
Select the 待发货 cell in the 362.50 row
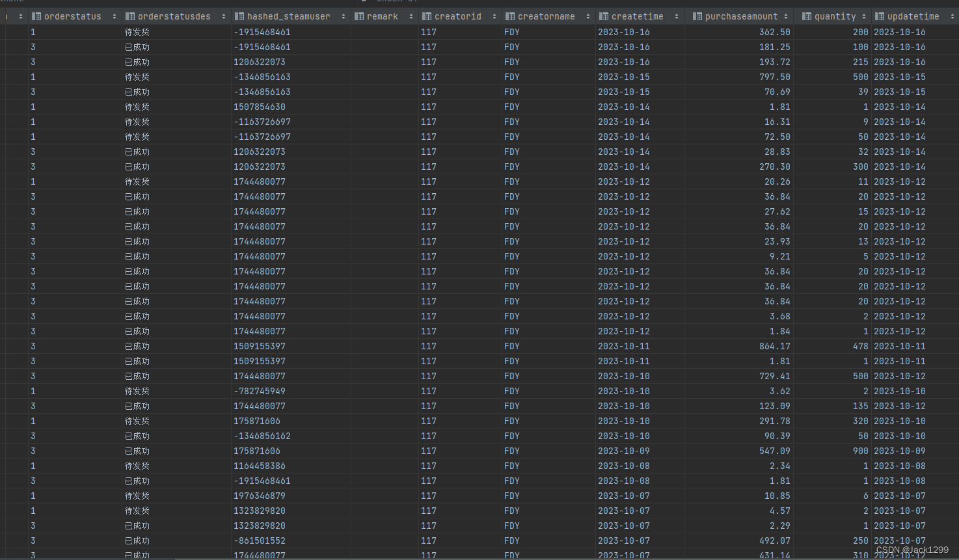pos(137,32)
